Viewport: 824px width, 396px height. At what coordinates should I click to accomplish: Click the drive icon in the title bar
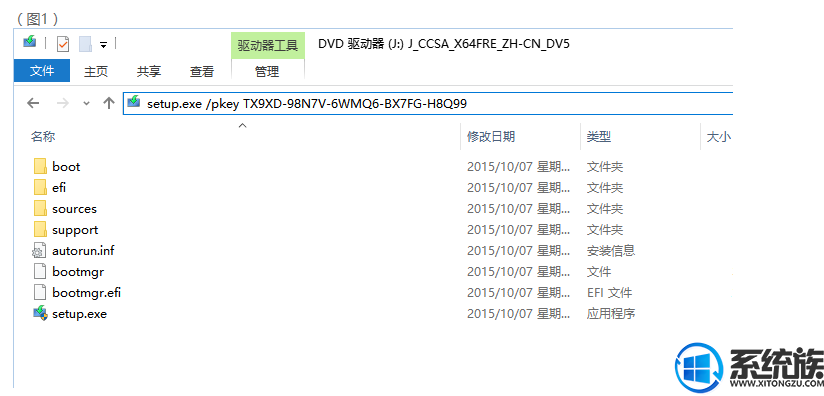(x=29, y=42)
